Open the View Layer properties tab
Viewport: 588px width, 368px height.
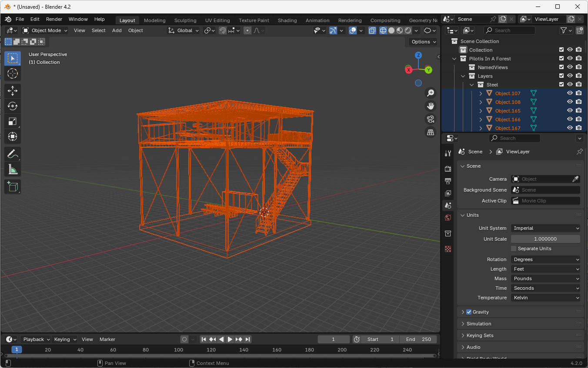[x=448, y=193]
